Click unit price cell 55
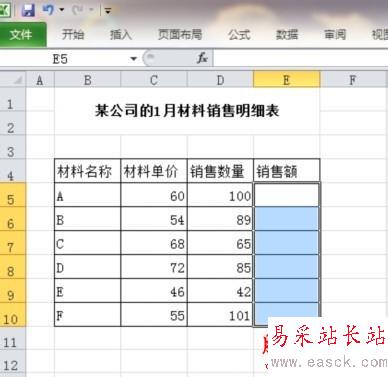Screen dimensions: 388x377 pyautogui.click(x=154, y=315)
